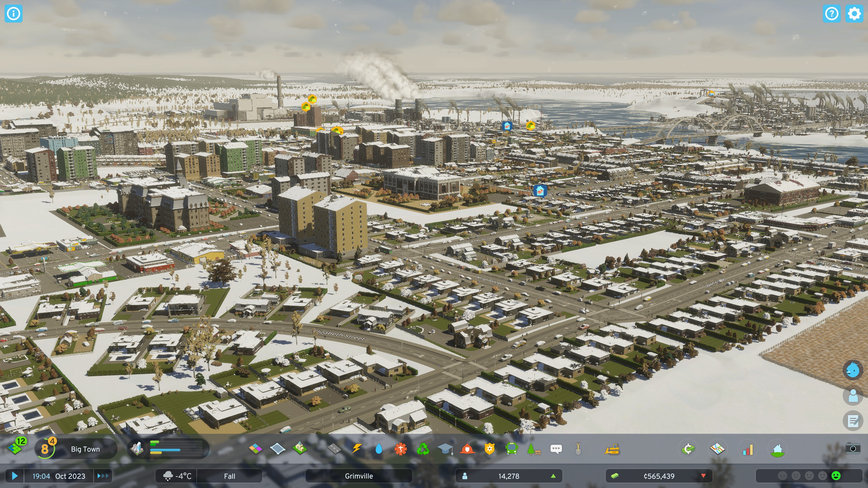
Task: Open the event journal icon
Action: (853, 421)
